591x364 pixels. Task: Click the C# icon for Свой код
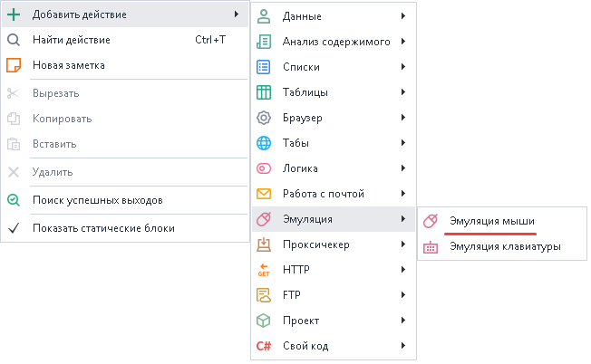pos(264,346)
